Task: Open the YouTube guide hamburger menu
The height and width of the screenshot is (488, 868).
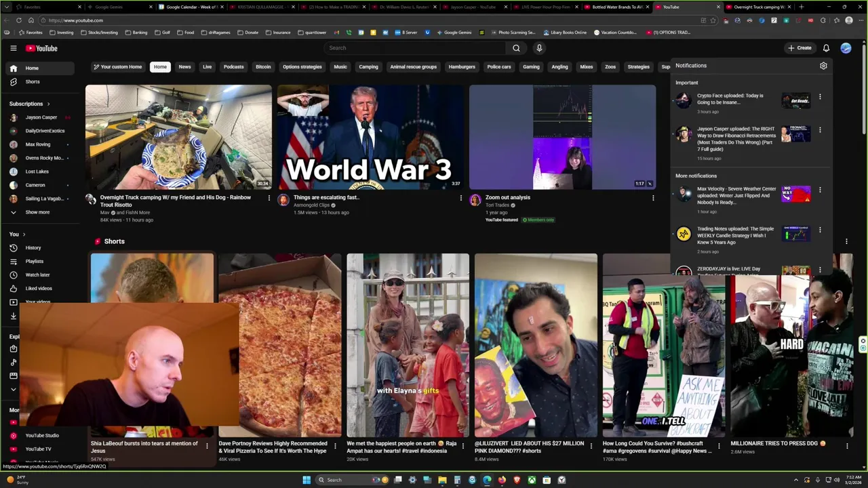Action: tap(13, 48)
